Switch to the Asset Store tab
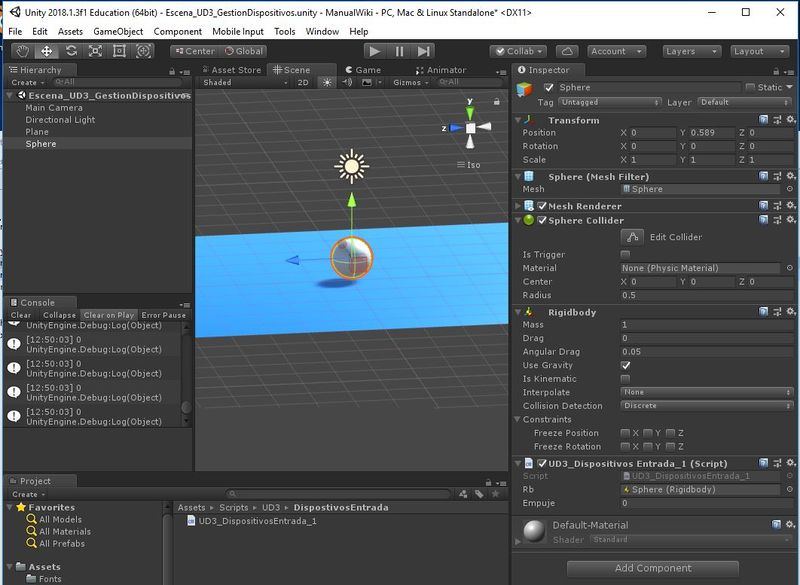 pos(231,70)
